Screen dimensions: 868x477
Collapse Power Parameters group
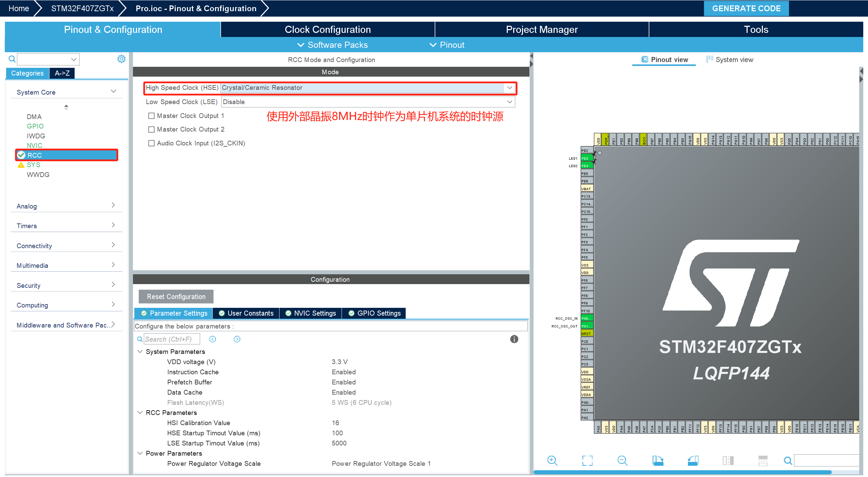point(140,453)
